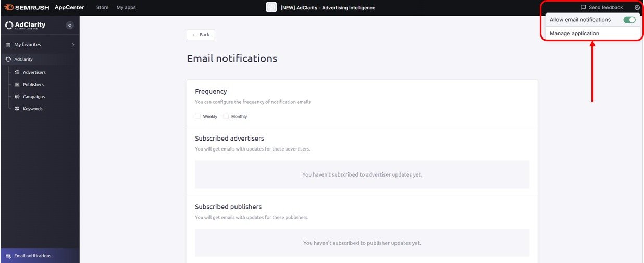
Task: Click the Advertisers icon in the sidebar
Action: coord(17,72)
